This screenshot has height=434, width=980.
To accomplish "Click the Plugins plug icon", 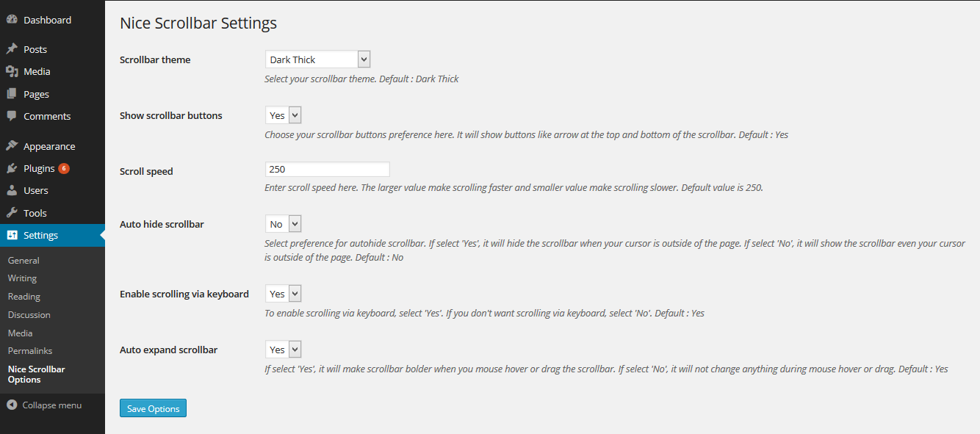I will tap(12, 168).
